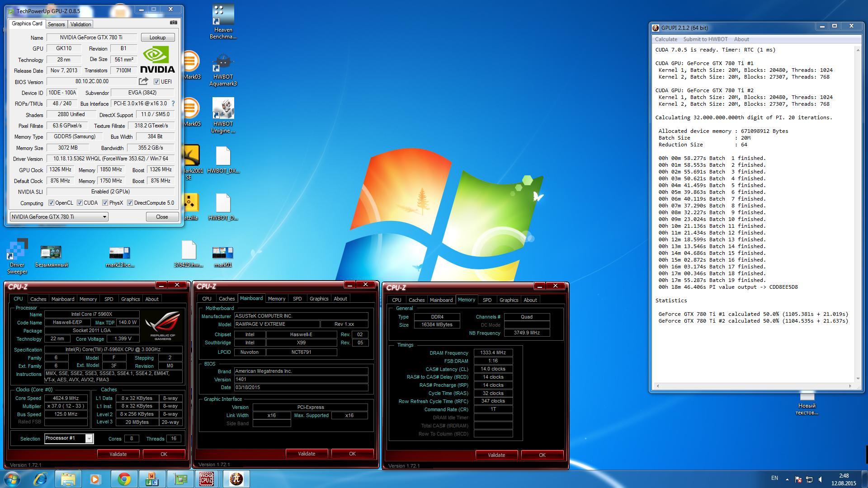Click GPUPI vertical scrollbar down arrow
This screenshot has height=488, width=868.
(x=857, y=378)
